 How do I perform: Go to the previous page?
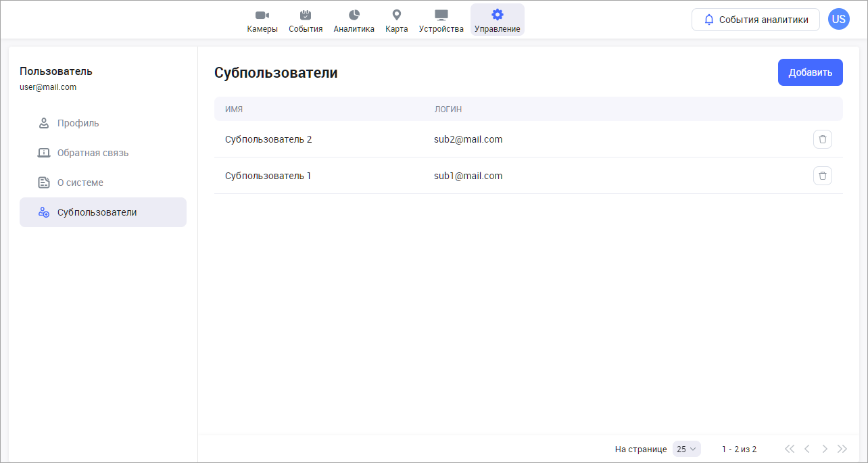(806, 449)
